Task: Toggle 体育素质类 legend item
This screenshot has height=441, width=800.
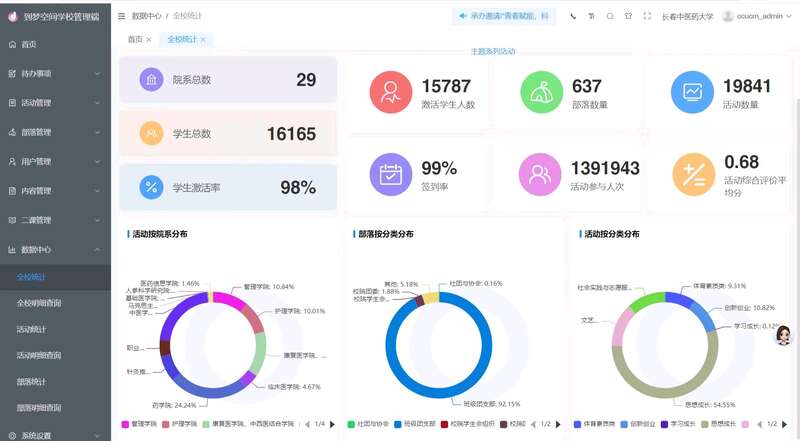Action: 594,424
